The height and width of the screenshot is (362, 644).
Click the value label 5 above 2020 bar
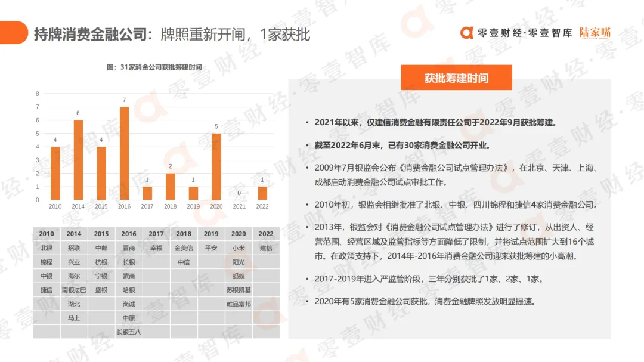click(216, 126)
